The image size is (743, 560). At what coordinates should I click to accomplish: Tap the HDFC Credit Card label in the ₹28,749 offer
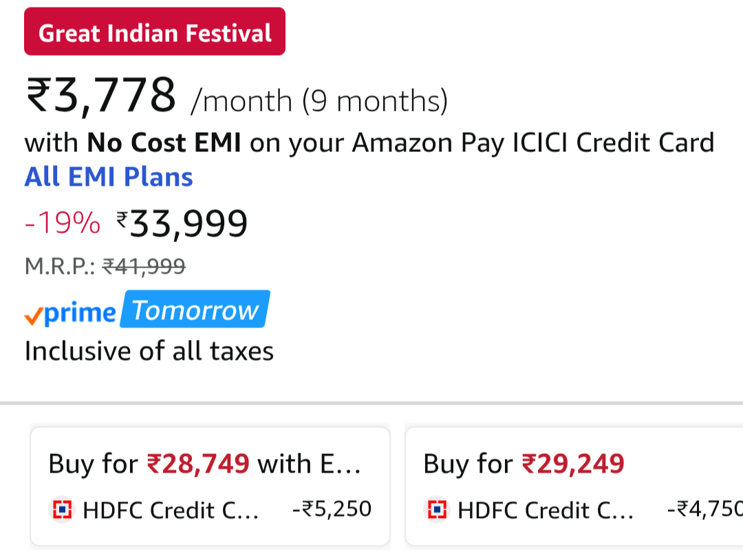click(170, 510)
